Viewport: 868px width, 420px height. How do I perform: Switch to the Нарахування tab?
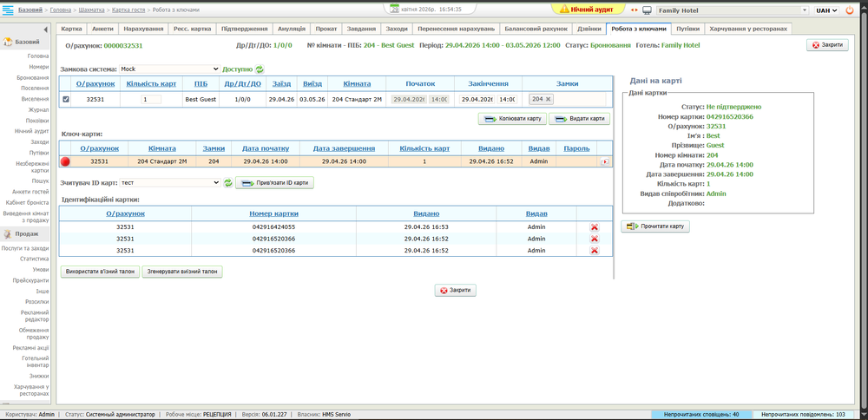pos(143,29)
